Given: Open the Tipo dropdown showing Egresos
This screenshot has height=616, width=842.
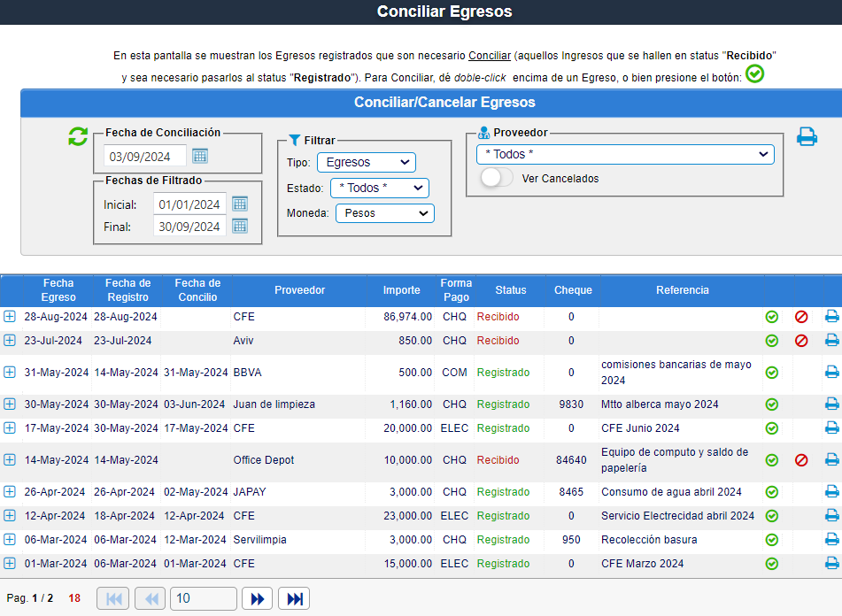Looking at the screenshot, I should (367, 163).
